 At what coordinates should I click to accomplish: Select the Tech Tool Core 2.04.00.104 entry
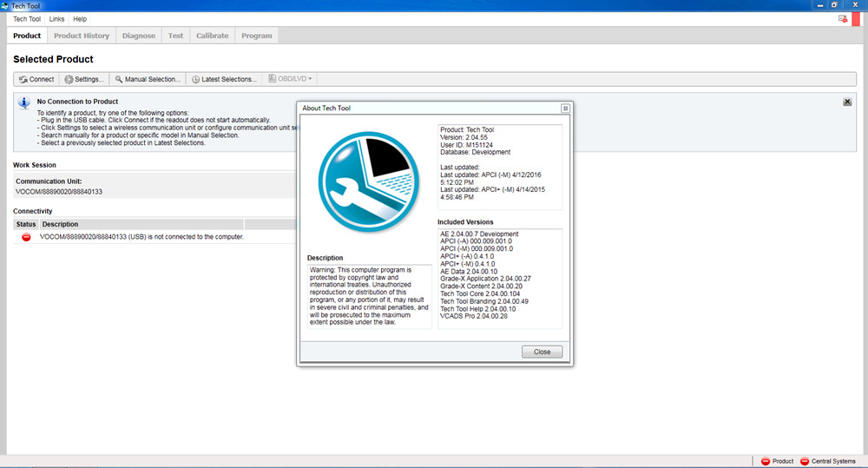[480, 293]
